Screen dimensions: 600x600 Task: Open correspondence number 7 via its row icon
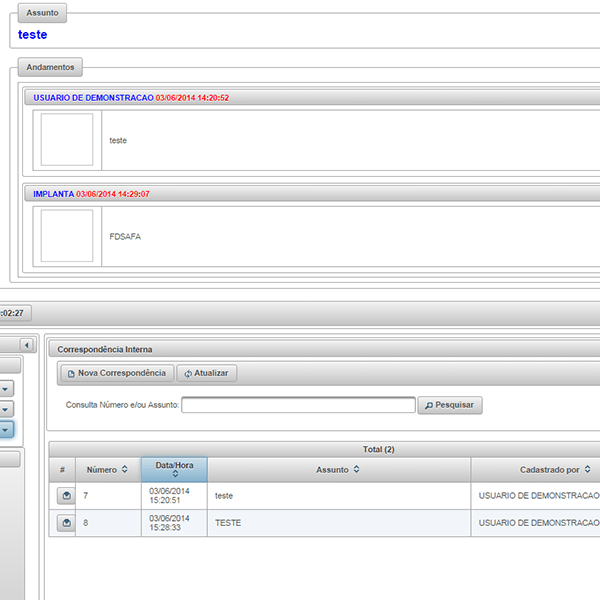pyautogui.click(x=66, y=496)
